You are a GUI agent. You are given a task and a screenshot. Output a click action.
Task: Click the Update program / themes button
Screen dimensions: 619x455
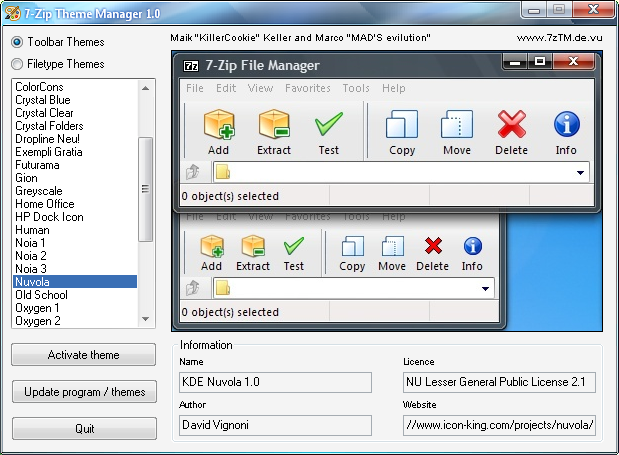[x=84, y=392]
